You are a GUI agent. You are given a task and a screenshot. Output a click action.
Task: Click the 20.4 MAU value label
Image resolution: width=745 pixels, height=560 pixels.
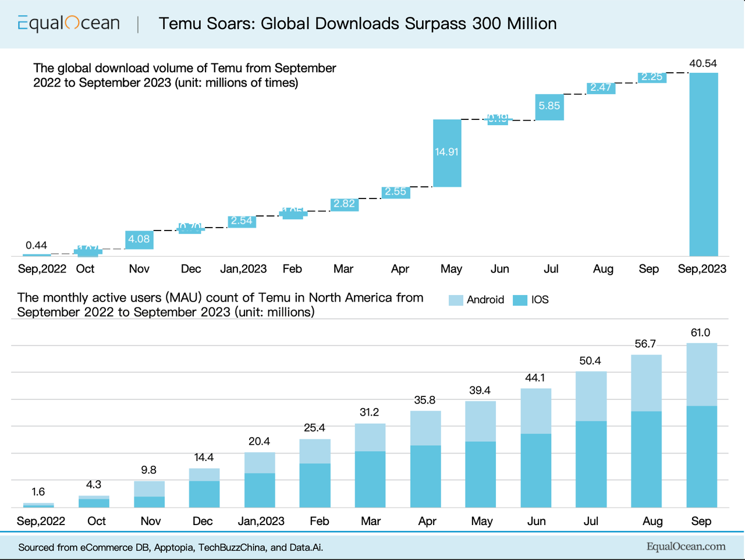coord(259,441)
